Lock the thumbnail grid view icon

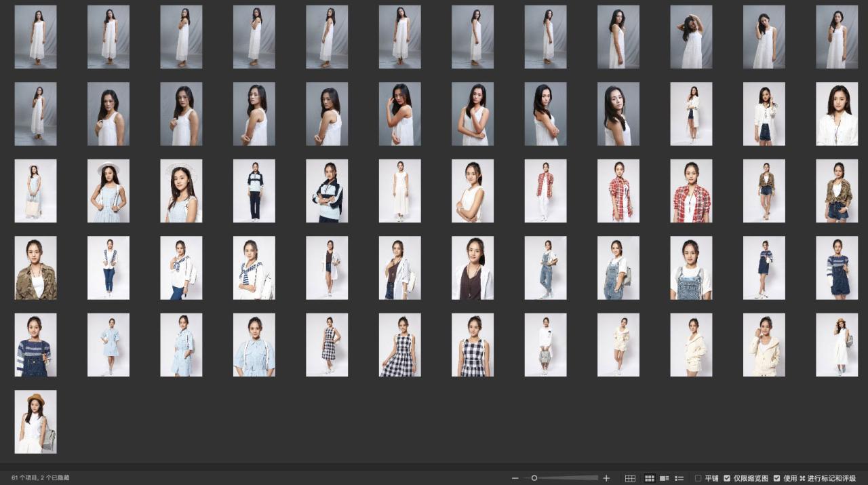click(630, 478)
